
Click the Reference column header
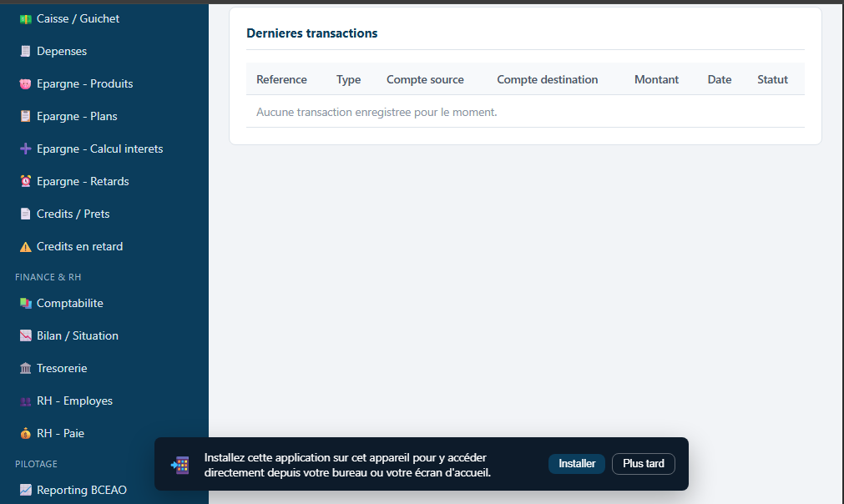tap(281, 79)
